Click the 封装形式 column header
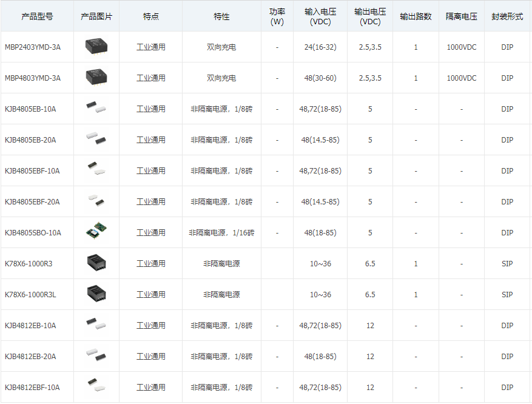Image resolution: width=532 pixels, height=404 pixels. pyautogui.click(x=507, y=16)
